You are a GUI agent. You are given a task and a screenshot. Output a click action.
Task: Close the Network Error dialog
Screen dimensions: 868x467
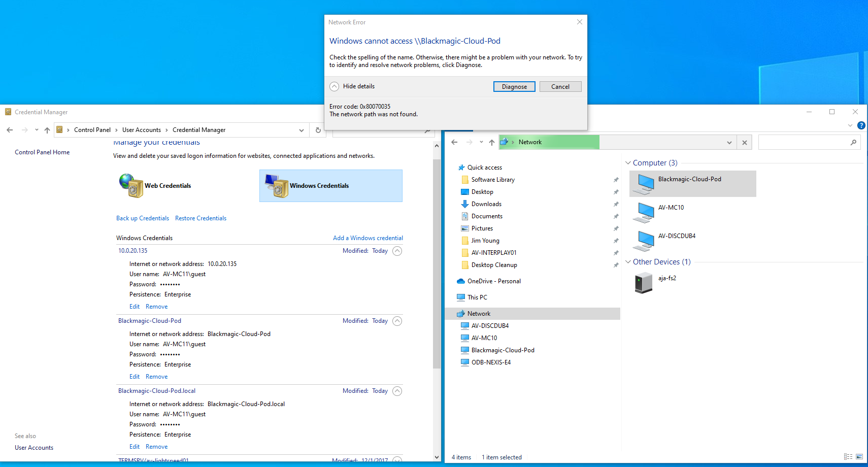tap(580, 22)
